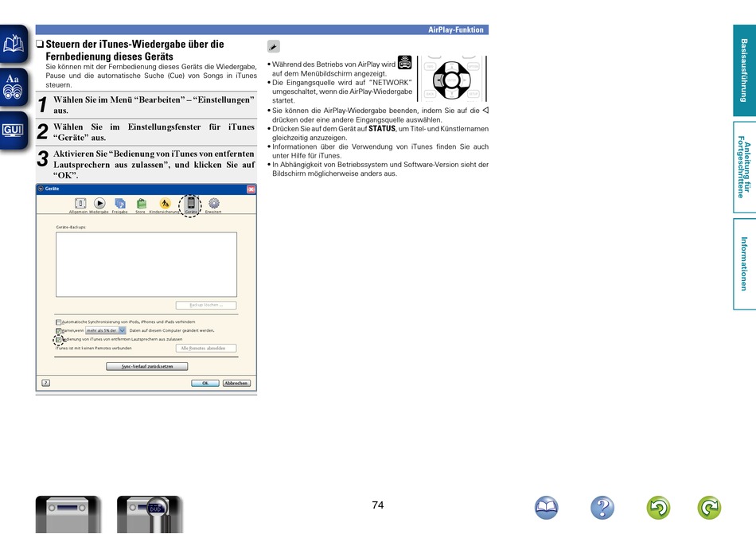Open the 'mehr als 5% der' dropdown

pyautogui.click(x=106, y=330)
